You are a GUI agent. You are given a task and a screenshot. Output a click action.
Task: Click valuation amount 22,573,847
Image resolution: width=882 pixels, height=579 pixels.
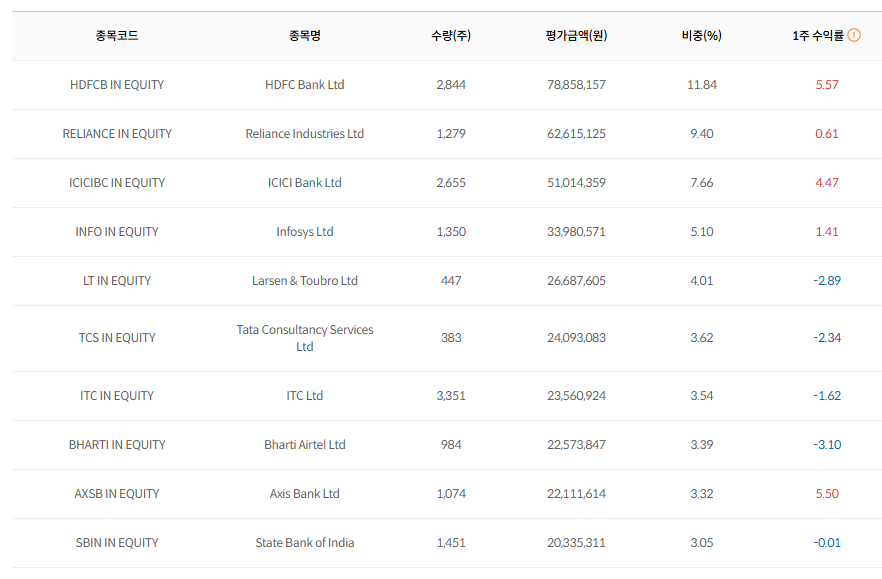[x=577, y=445]
